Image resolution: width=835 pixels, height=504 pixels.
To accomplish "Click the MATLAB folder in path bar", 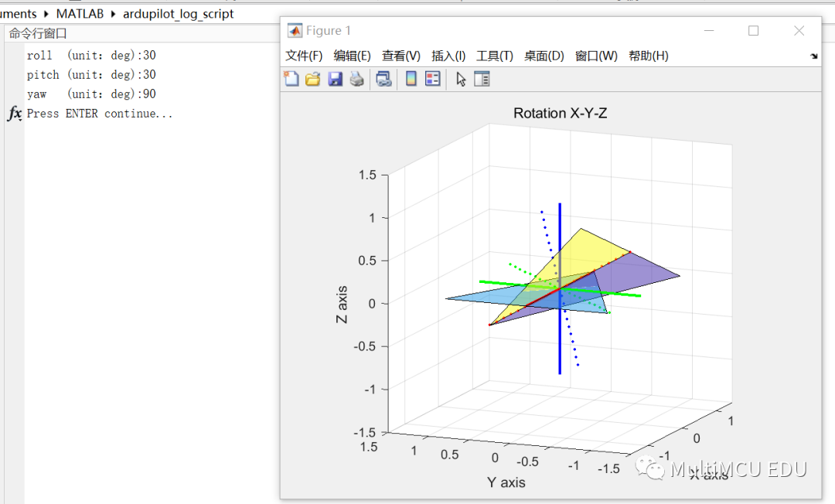I will pyautogui.click(x=80, y=14).
